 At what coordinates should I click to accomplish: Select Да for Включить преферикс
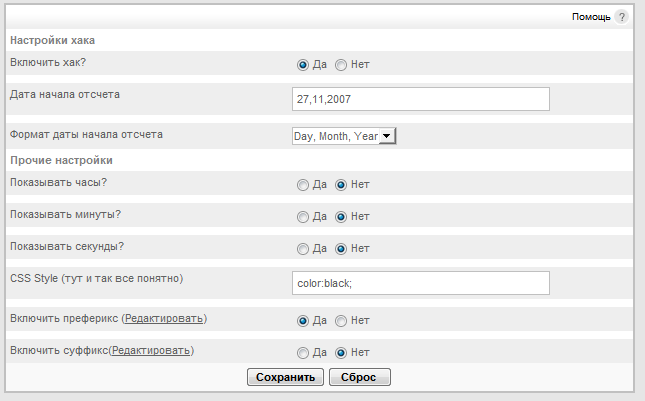[x=303, y=321]
